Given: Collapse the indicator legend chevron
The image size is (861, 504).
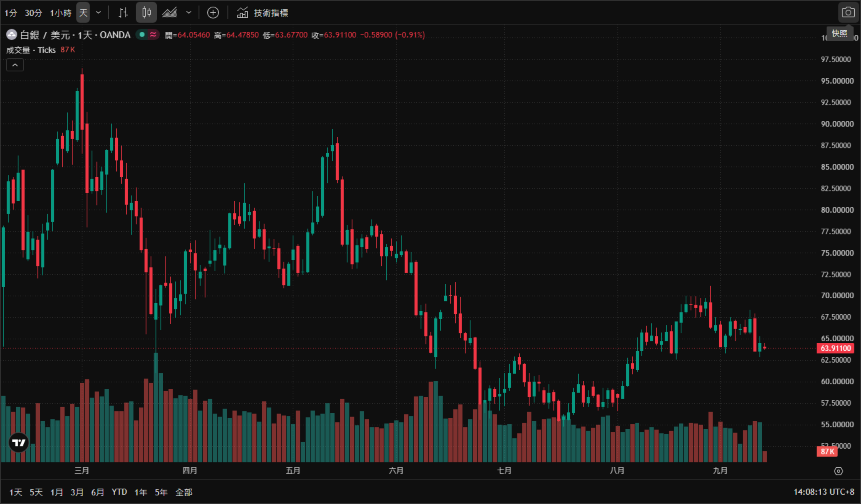Looking at the screenshot, I should 15,65.
